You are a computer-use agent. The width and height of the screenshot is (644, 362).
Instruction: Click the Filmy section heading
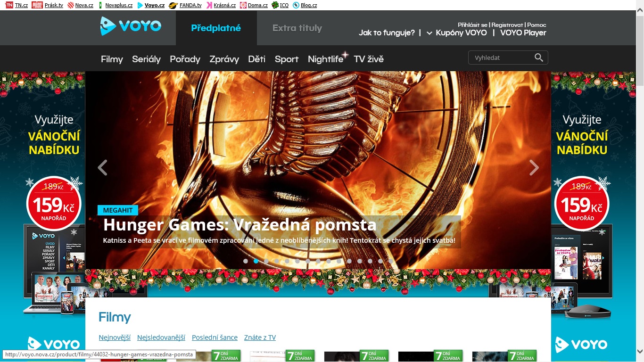tap(115, 317)
